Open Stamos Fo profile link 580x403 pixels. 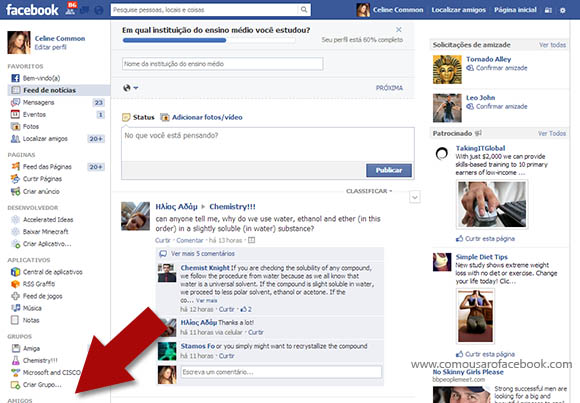tap(198, 346)
